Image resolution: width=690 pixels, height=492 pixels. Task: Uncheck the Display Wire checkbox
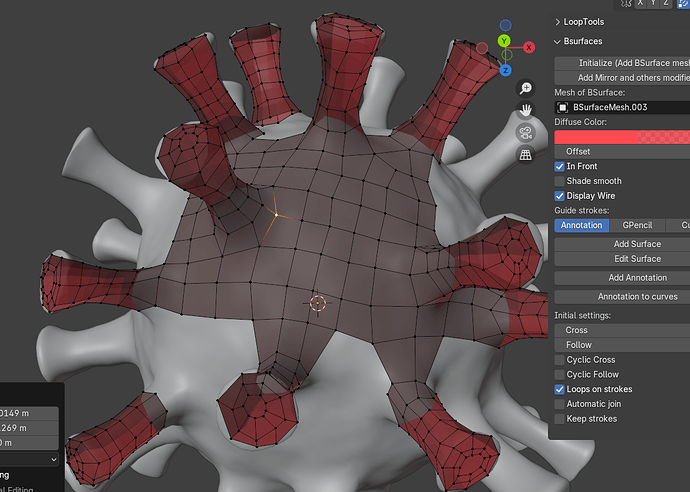[559, 196]
